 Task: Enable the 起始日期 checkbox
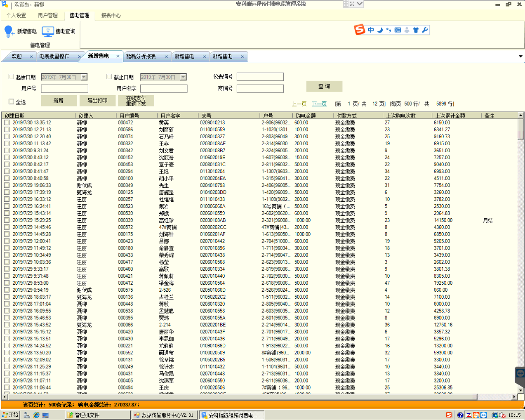coord(12,77)
